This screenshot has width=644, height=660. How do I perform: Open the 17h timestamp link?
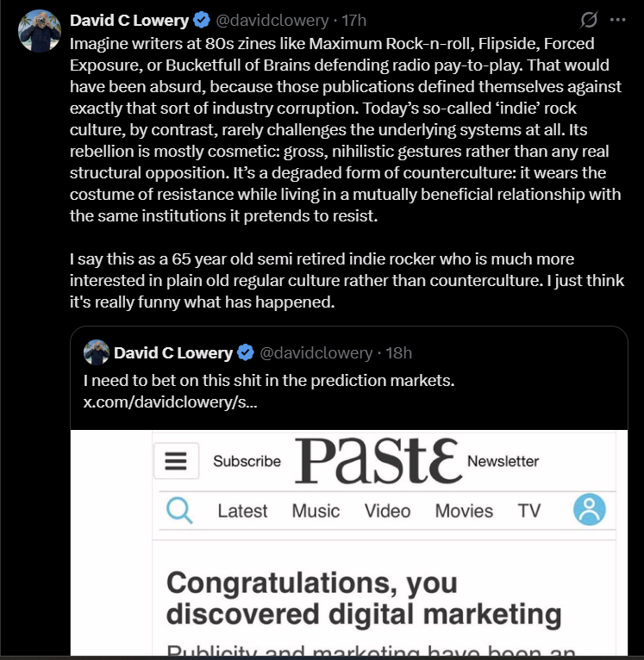(x=353, y=20)
